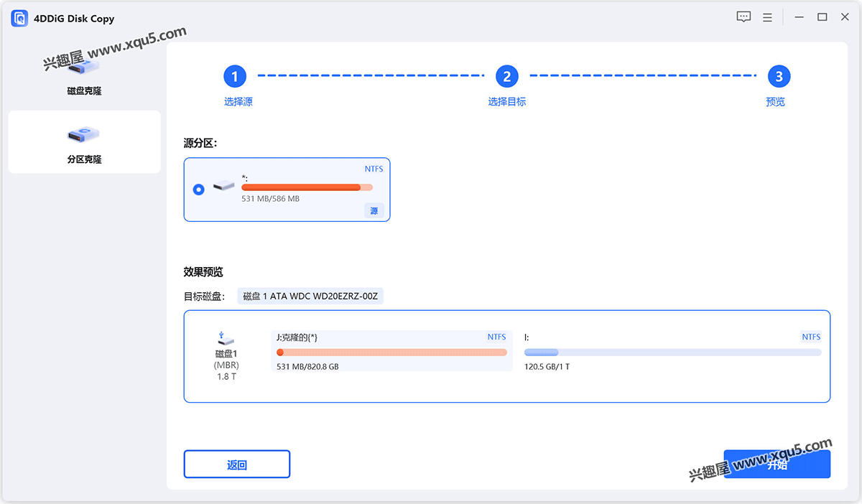This screenshot has height=504, width=862.
Task: Click the I: partition usage bar
Action: coord(672,353)
